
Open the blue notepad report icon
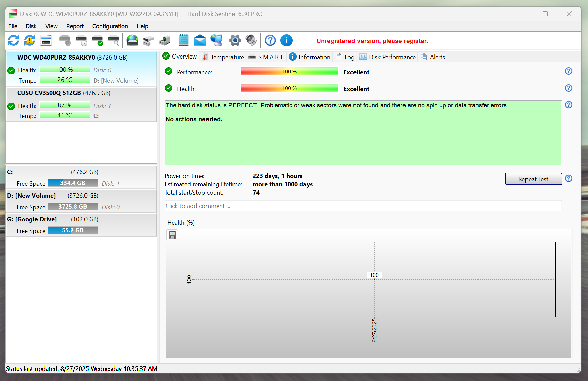183,41
